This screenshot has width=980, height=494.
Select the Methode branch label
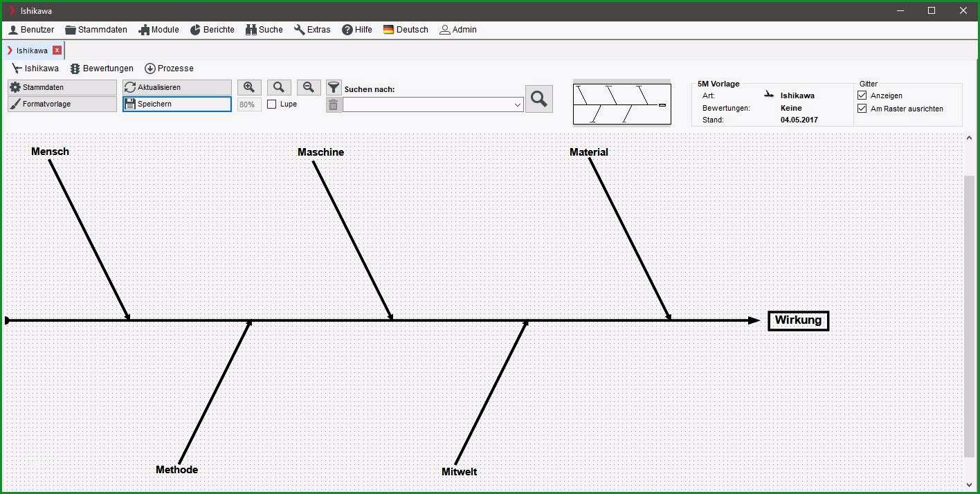coord(176,470)
